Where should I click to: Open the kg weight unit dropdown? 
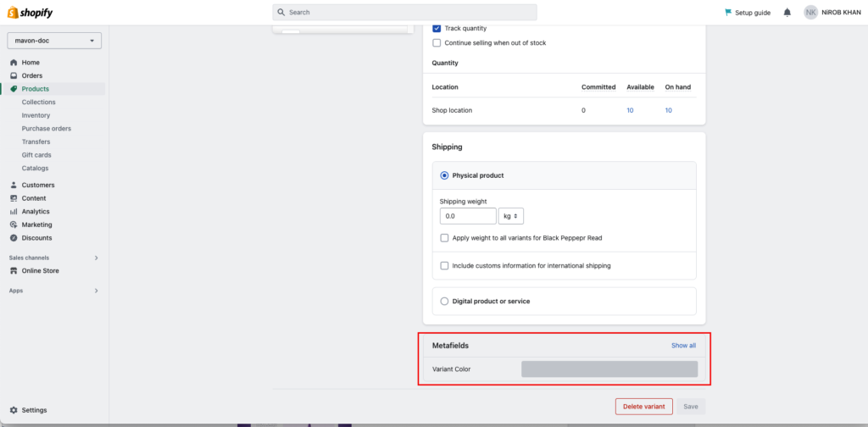pos(511,216)
